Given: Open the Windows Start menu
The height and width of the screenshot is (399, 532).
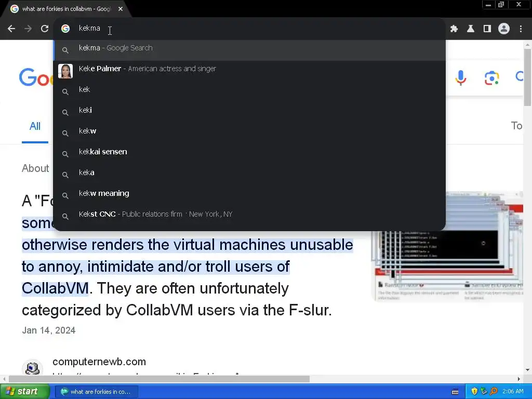Looking at the screenshot, I should (x=25, y=392).
